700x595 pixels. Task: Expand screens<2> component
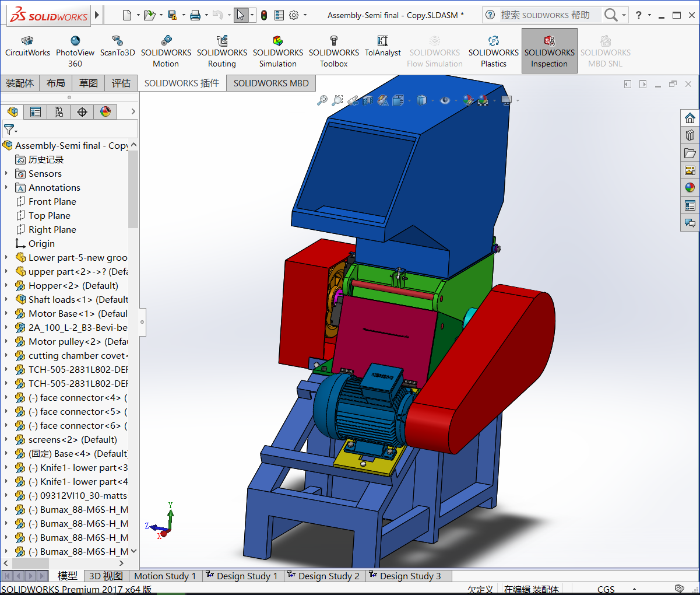6,439
